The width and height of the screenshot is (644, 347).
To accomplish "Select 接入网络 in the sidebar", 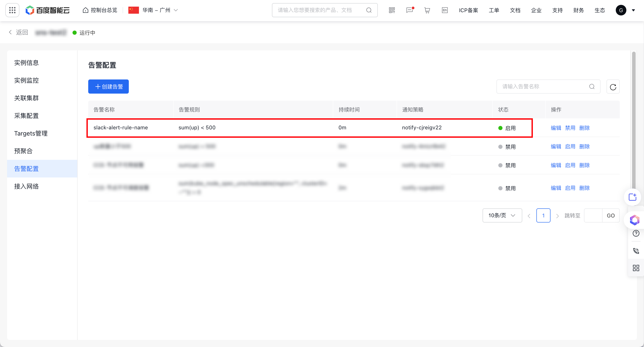I will [x=42, y=186].
